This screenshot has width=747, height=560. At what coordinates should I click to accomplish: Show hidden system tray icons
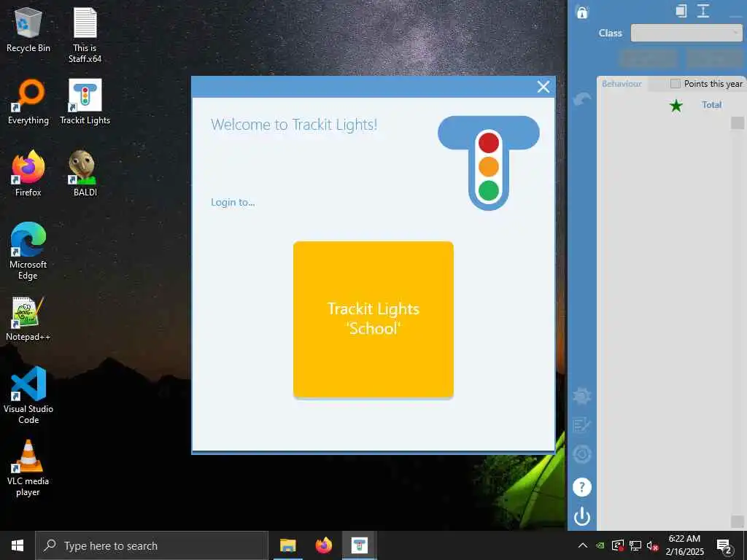click(583, 545)
